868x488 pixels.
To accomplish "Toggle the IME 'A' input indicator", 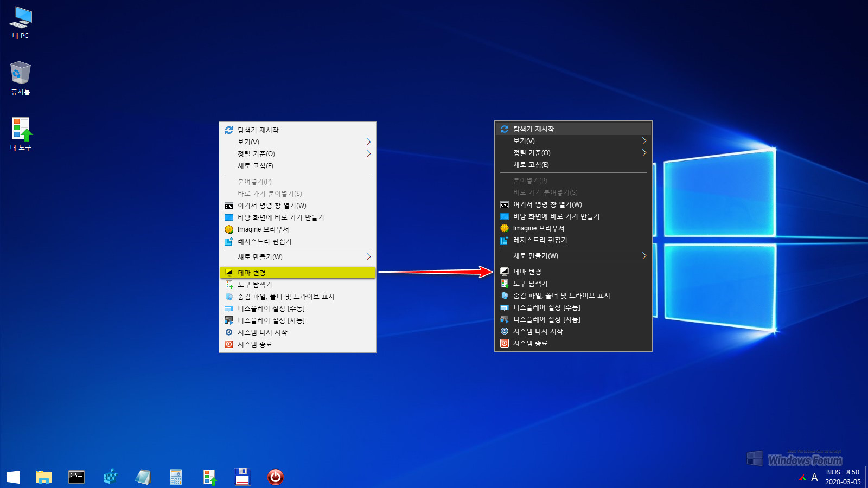I will coord(814,478).
